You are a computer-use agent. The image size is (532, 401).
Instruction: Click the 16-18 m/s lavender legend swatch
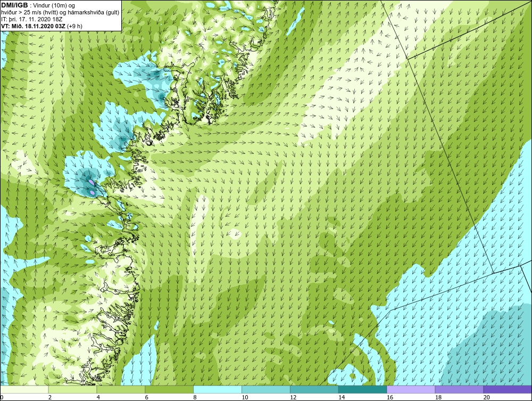click(x=411, y=389)
